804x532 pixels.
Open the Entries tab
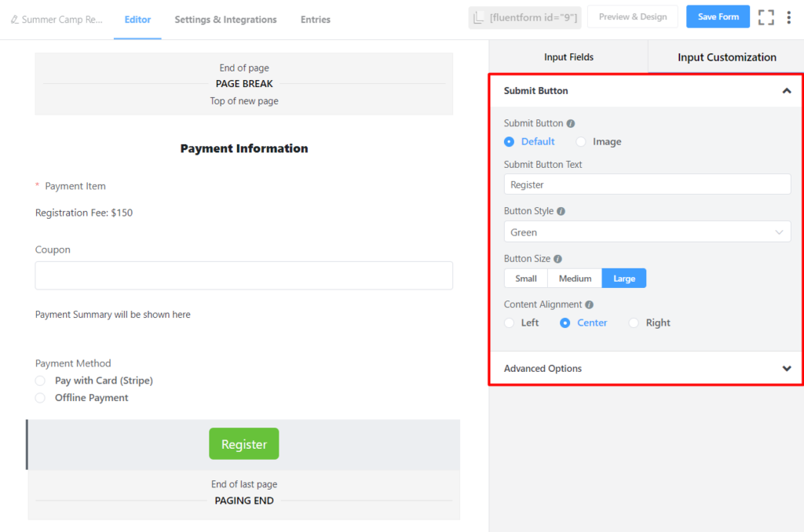(x=316, y=20)
